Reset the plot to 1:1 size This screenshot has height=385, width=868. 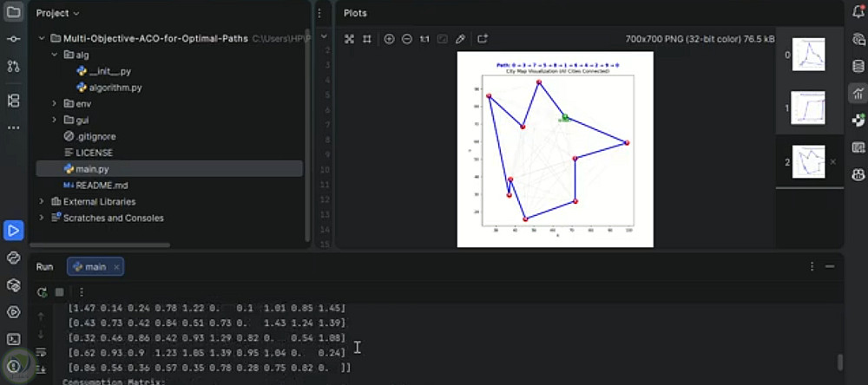424,39
